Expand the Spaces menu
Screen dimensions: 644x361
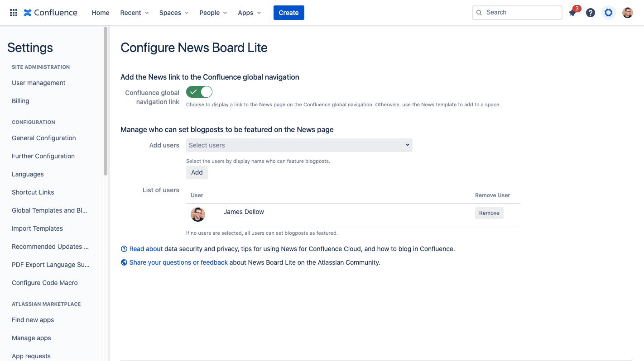174,13
